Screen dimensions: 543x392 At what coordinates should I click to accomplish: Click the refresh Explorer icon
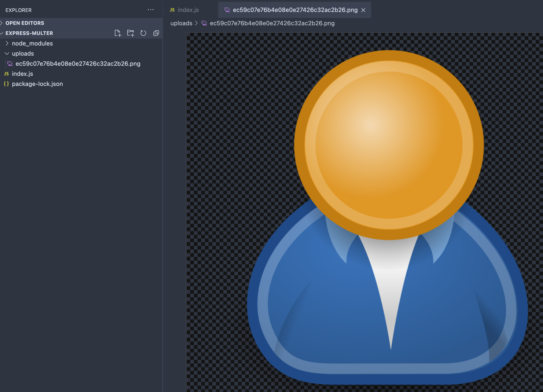coord(144,33)
